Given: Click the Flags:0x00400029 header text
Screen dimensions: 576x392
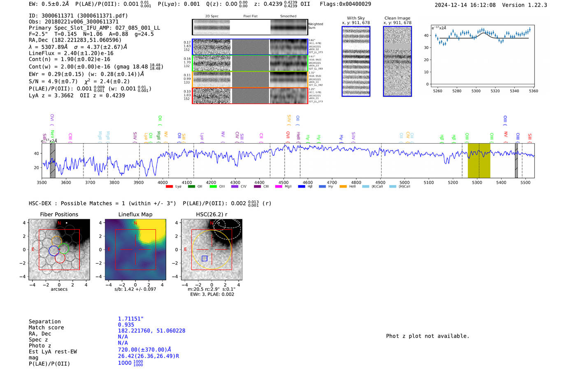Looking at the screenshot, I should pyautogui.click(x=345, y=4).
